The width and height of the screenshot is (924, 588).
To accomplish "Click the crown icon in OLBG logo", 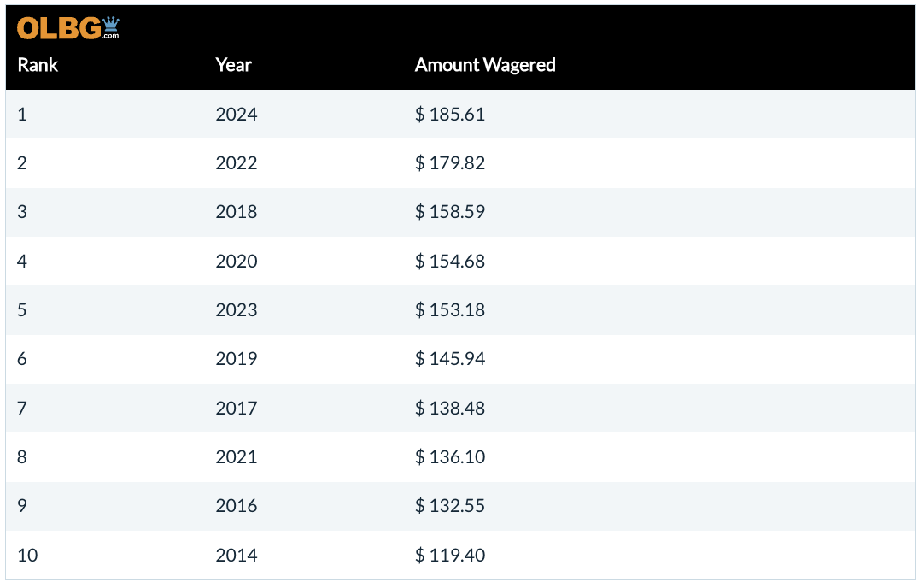I will (x=111, y=24).
